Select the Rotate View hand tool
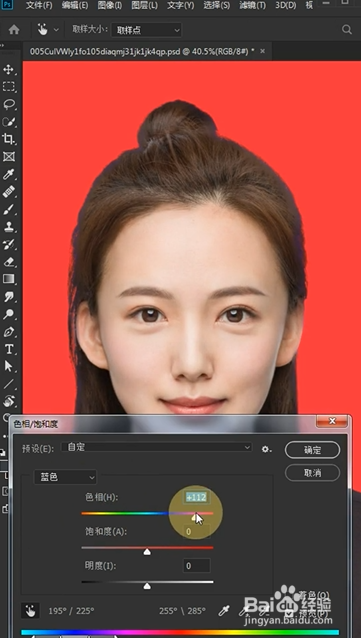Image resolution: width=361 pixels, height=638 pixels. pos(9,401)
